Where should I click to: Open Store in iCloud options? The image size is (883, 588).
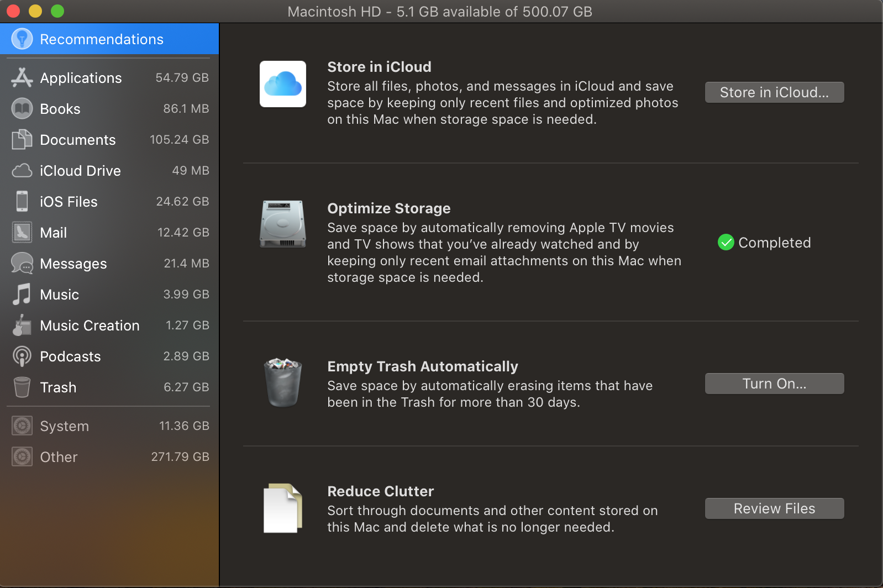[774, 92]
